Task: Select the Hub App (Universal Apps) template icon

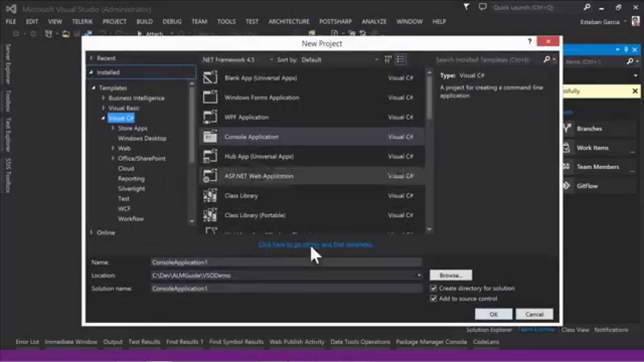Action: (x=210, y=156)
